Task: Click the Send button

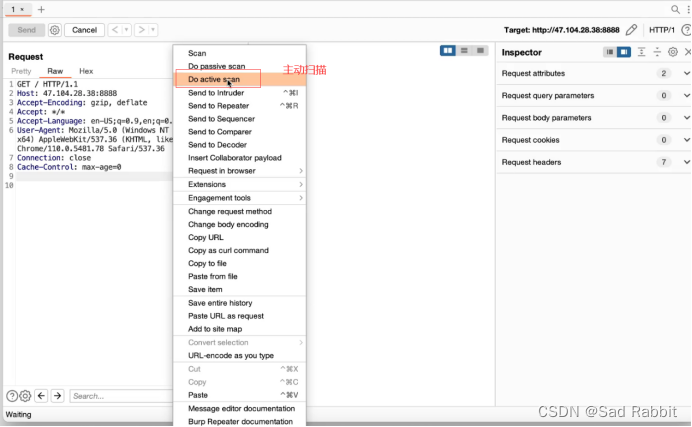Action: 26,30
